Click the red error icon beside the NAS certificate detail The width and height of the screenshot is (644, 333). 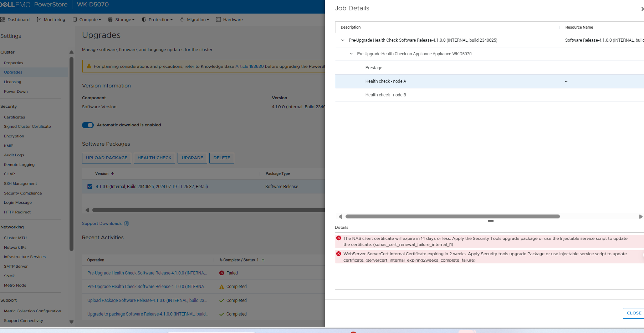338,238
